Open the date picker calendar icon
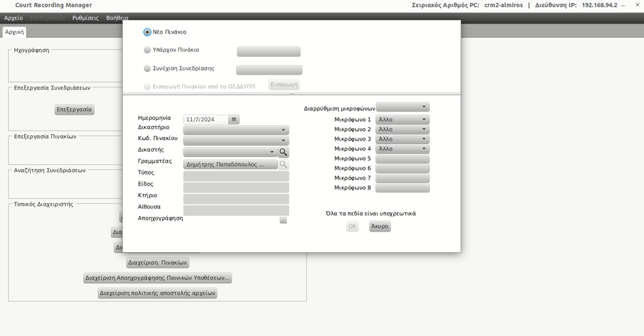This screenshot has height=336, width=644. pos(234,119)
